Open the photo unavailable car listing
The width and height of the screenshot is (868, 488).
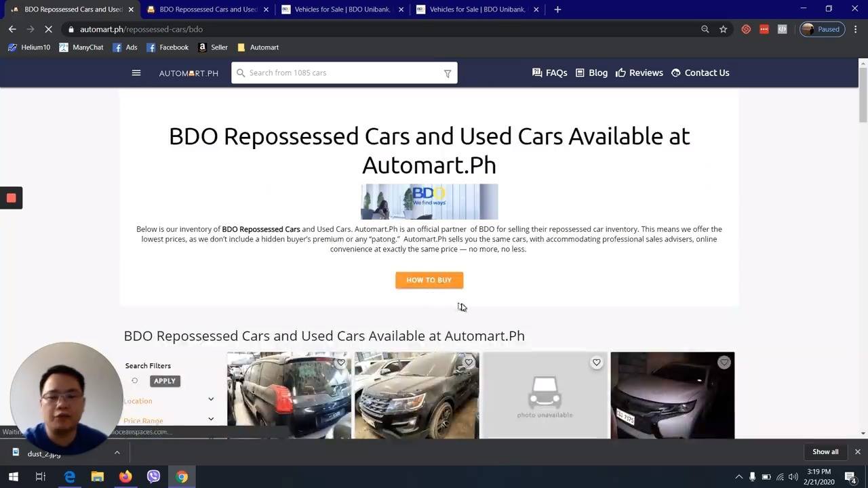click(x=545, y=396)
